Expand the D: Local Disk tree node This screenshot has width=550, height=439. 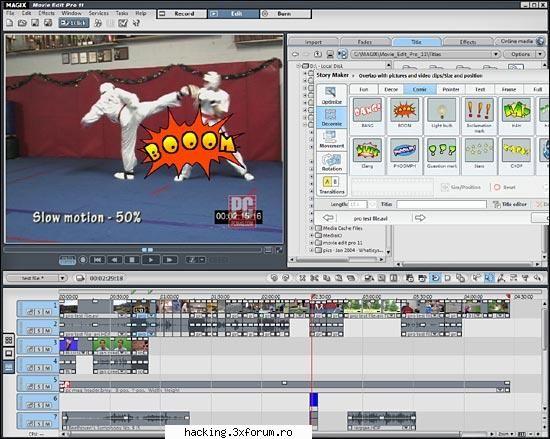(x=298, y=66)
